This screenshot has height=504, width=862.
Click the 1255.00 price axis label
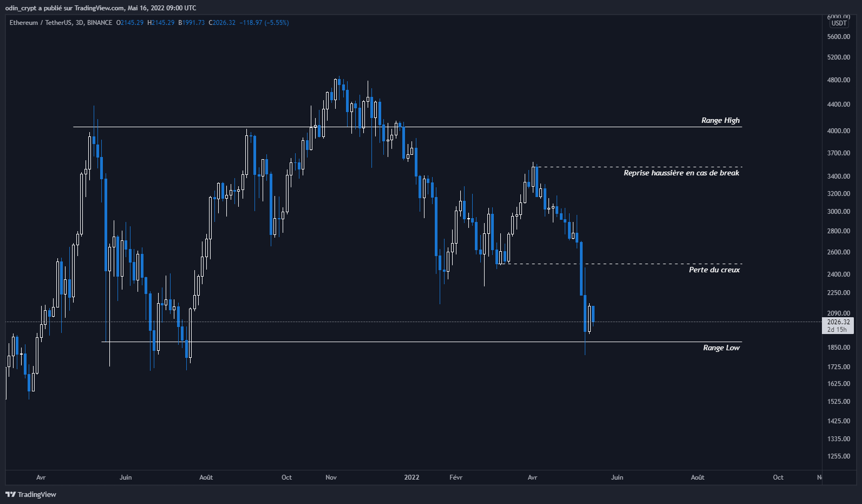point(839,456)
